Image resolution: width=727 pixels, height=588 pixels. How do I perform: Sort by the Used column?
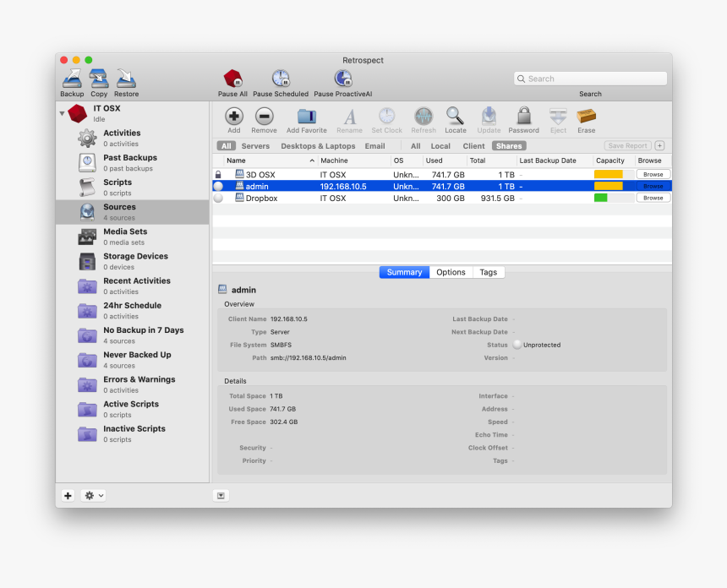[x=444, y=161]
